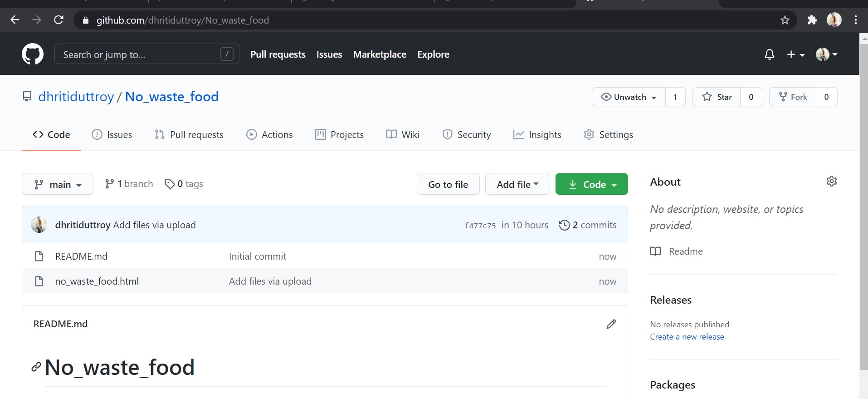View the 1 branch link
Screen dimensions: 868x399
point(129,184)
